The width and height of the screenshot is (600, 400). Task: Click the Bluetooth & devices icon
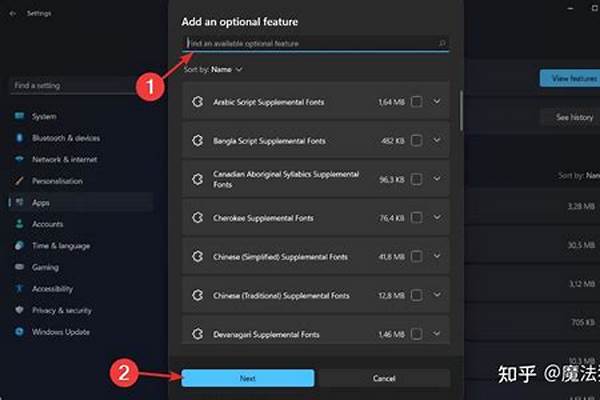[x=20, y=138]
